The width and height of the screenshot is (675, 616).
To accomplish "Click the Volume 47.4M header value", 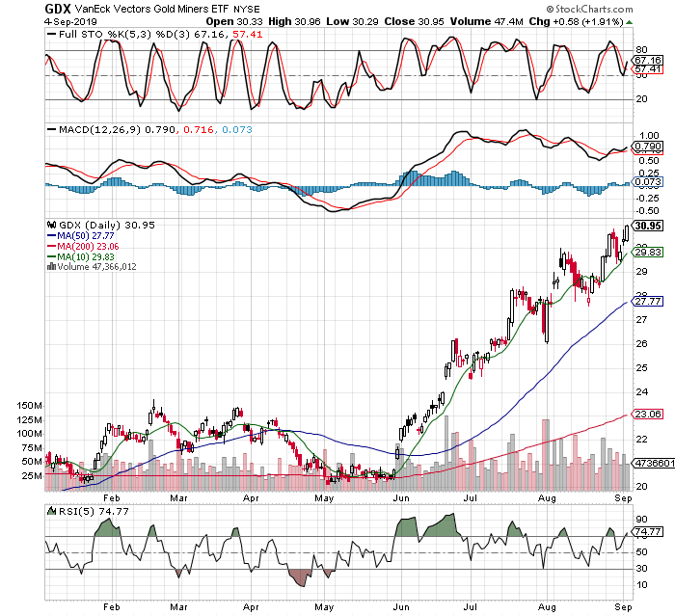I will tap(486, 22).
